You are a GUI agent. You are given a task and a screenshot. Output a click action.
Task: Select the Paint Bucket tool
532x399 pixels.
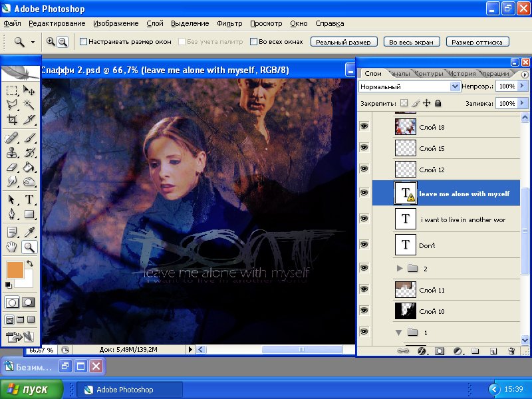click(30, 167)
